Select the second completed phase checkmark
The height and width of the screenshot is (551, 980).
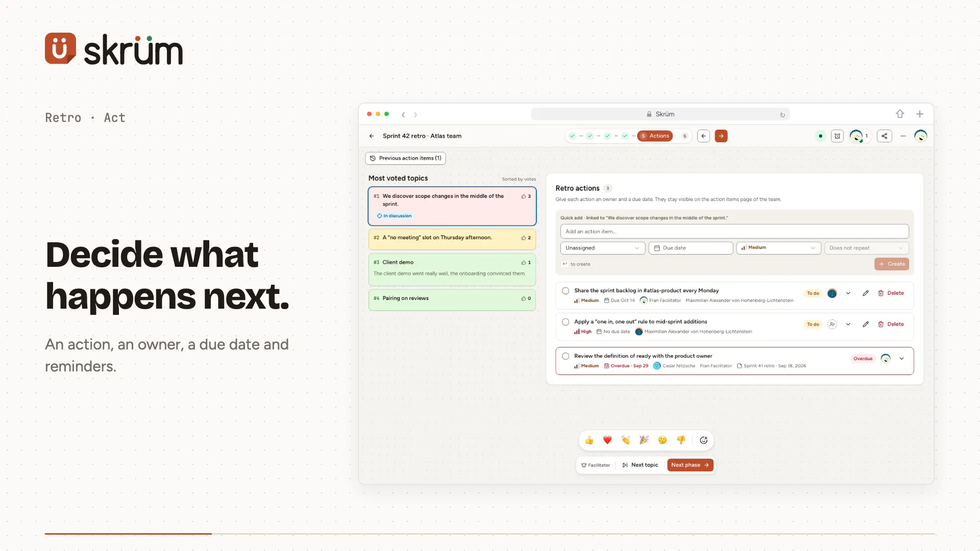(x=590, y=136)
